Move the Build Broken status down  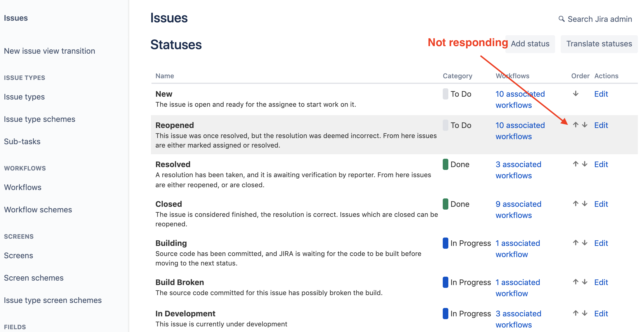pyautogui.click(x=585, y=282)
